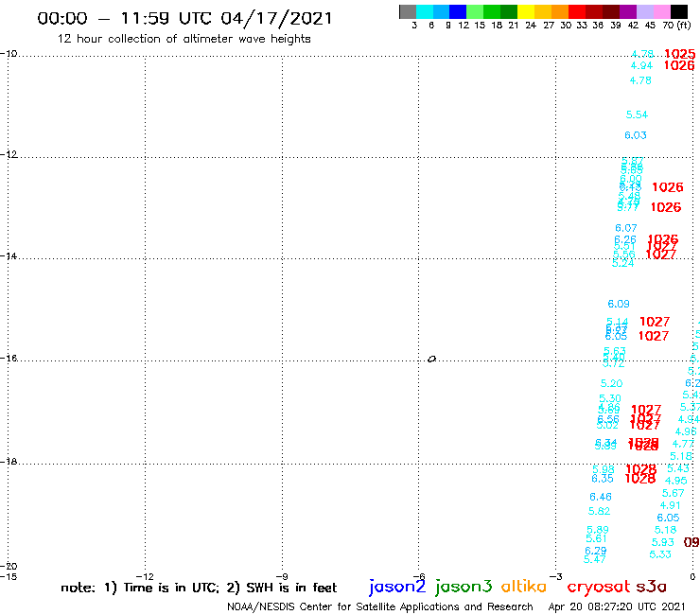Select the lavender swatch in the color scale

coord(644,11)
